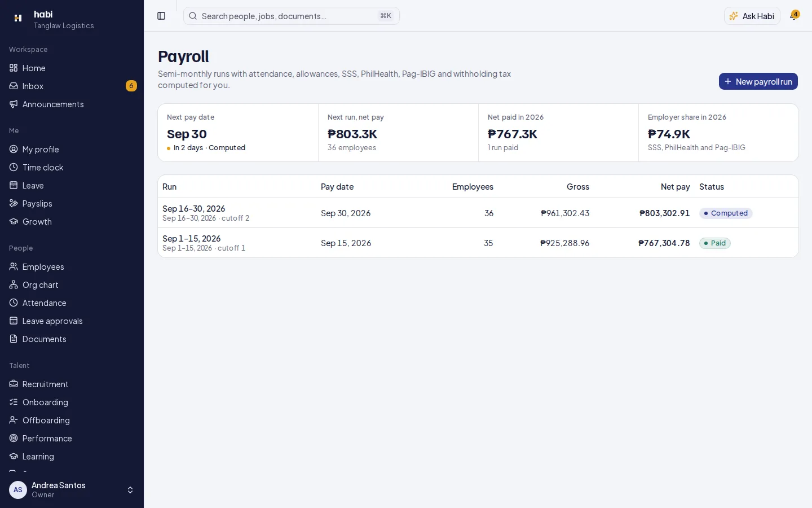The height and width of the screenshot is (508, 812).
Task: Click the Employees people icon
Action: (14, 266)
